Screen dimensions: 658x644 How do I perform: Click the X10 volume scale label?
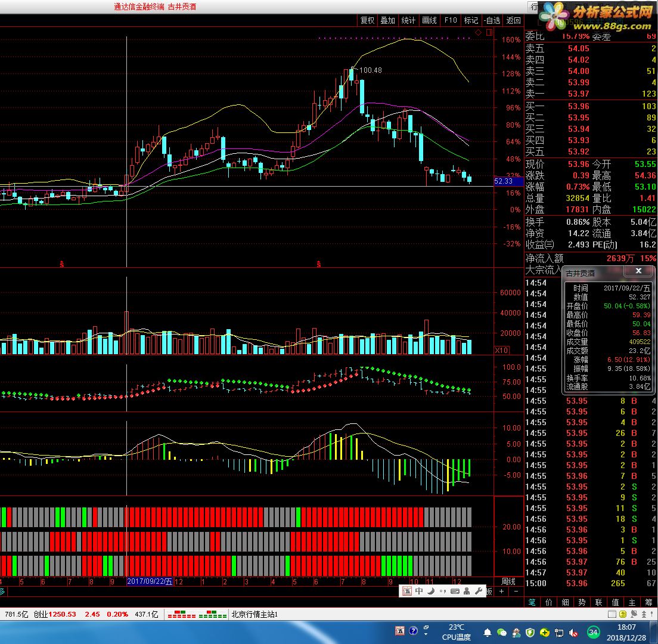click(501, 350)
